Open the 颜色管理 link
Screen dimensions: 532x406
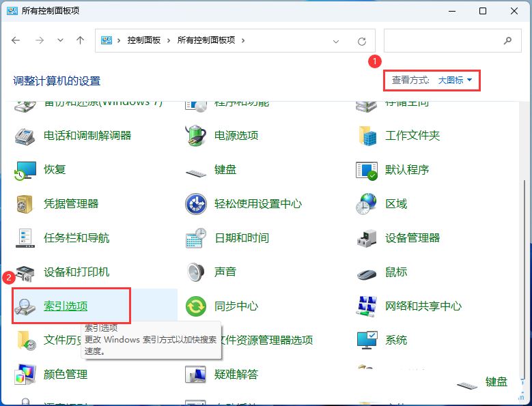(66, 374)
